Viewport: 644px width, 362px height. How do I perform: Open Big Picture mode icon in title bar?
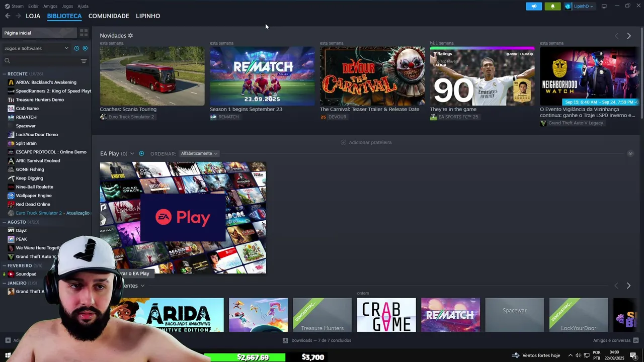coord(604,6)
